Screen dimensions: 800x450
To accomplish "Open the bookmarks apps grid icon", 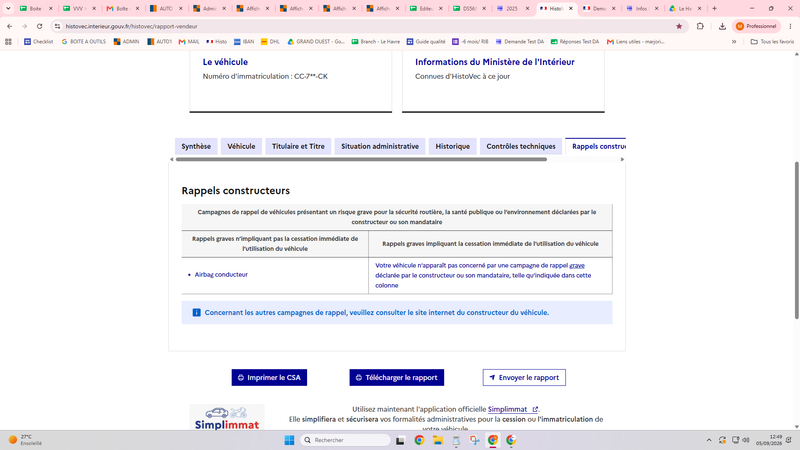I will click(x=8, y=42).
